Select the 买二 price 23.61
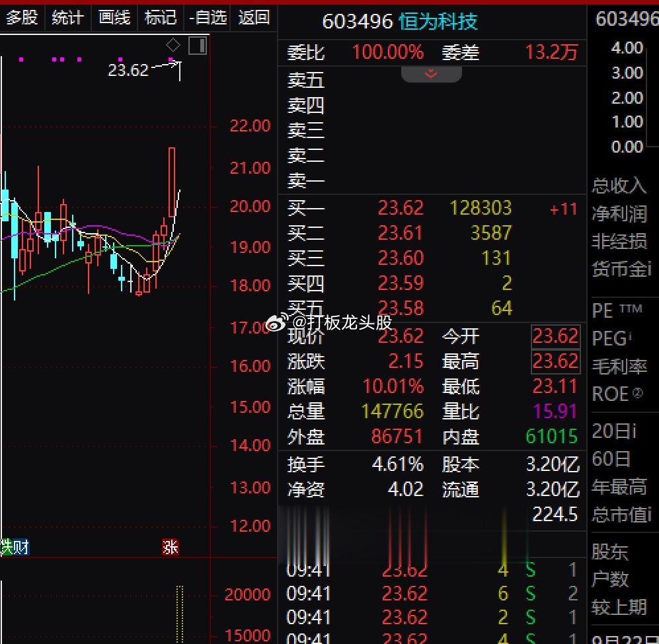Image resolution: width=659 pixels, height=644 pixels. click(400, 233)
